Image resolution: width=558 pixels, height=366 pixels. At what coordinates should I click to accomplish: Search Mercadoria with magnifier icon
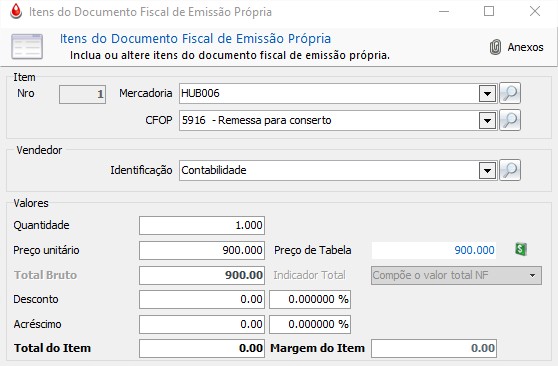pyautogui.click(x=510, y=93)
